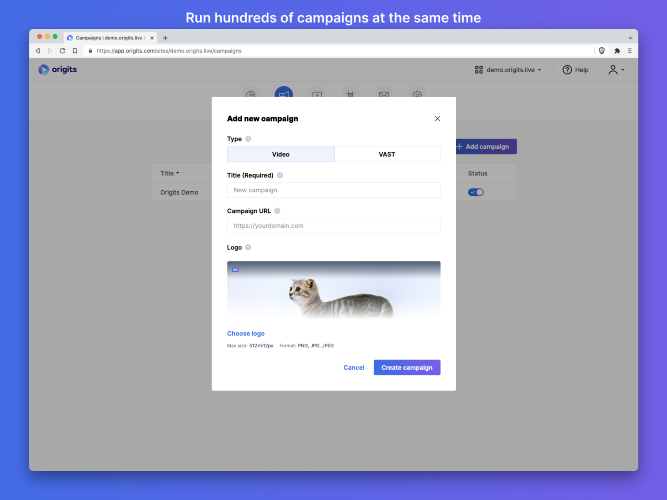667x500 pixels.
Task: Click the Brave shield icon
Action: (x=601, y=51)
